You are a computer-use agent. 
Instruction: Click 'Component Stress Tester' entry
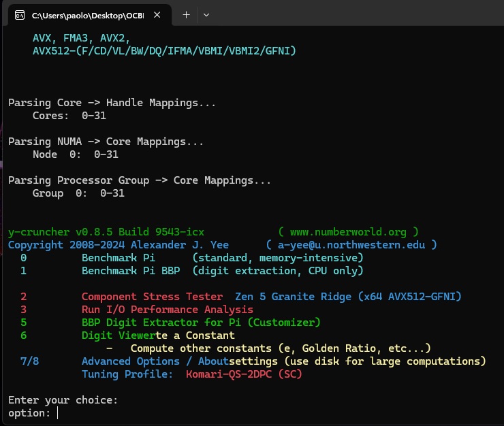pyautogui.click(x=152, y=297)
